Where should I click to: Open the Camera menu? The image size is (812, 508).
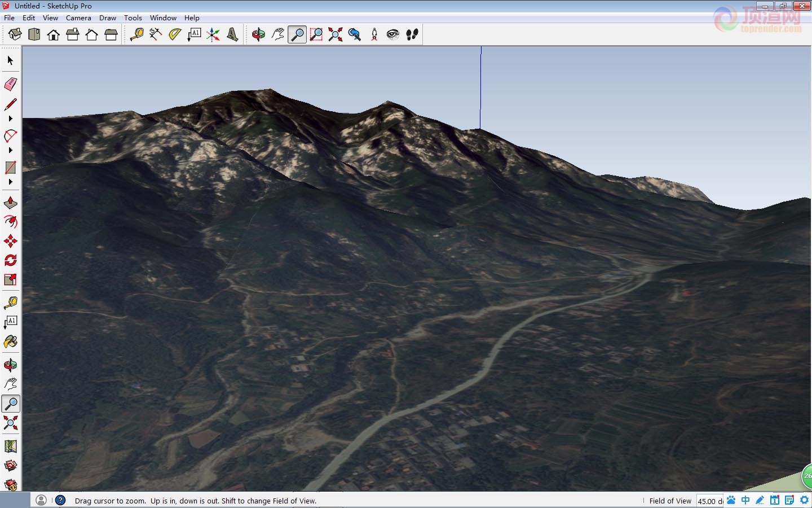click(78, 17)
